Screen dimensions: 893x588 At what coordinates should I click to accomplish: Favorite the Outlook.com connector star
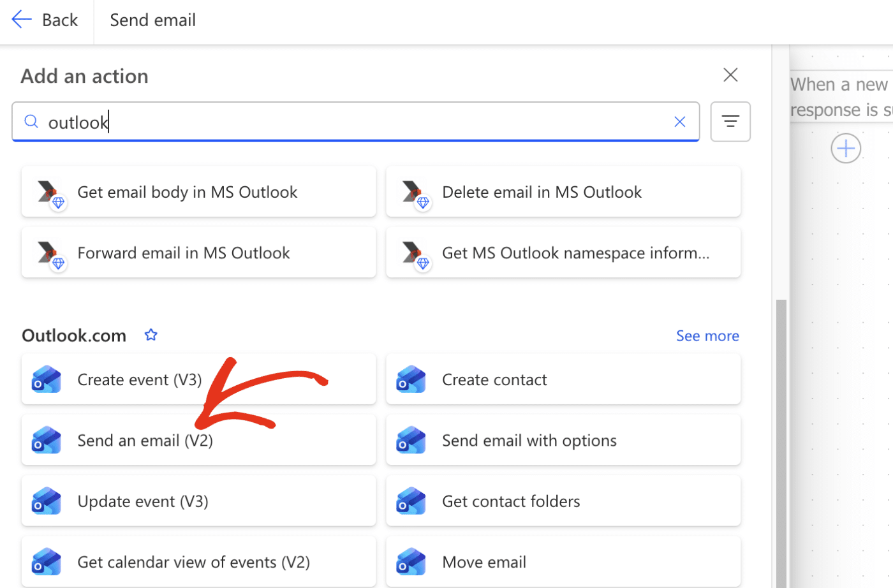(151, 335)
